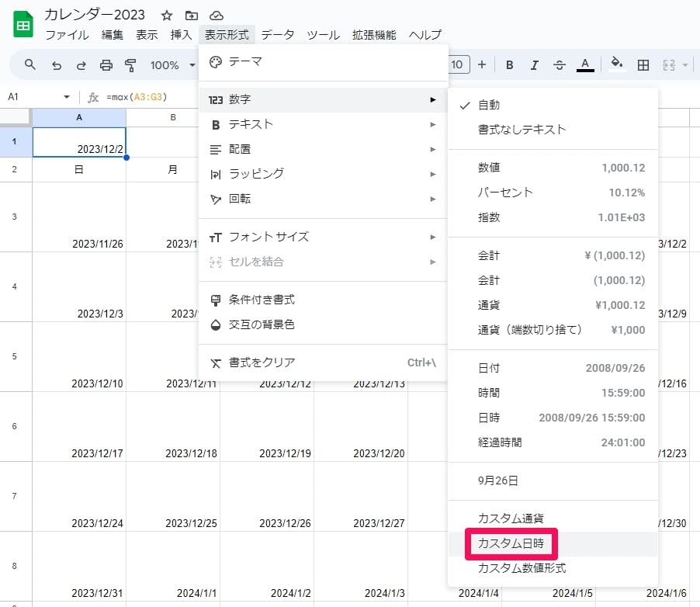This screenshot has width=700, height=607.
Task: Expand the ラッピング submenu
Action: pos(323,174)
